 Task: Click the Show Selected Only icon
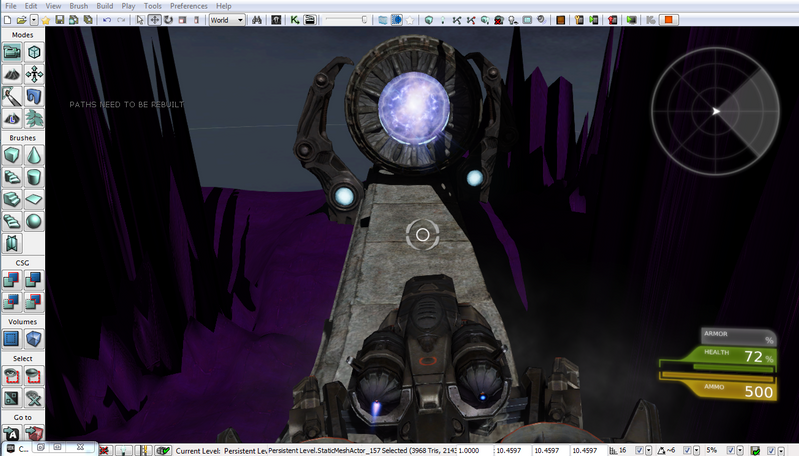coord(12,375)
